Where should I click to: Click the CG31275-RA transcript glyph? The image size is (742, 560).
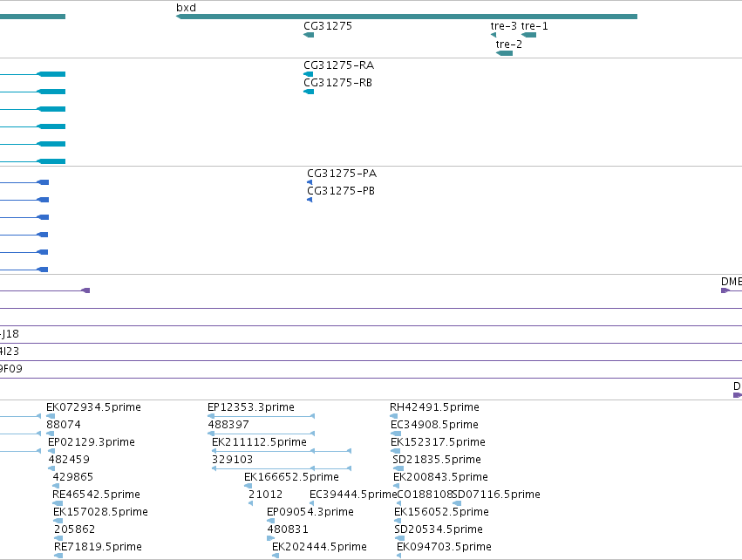(x=308, y=74)
